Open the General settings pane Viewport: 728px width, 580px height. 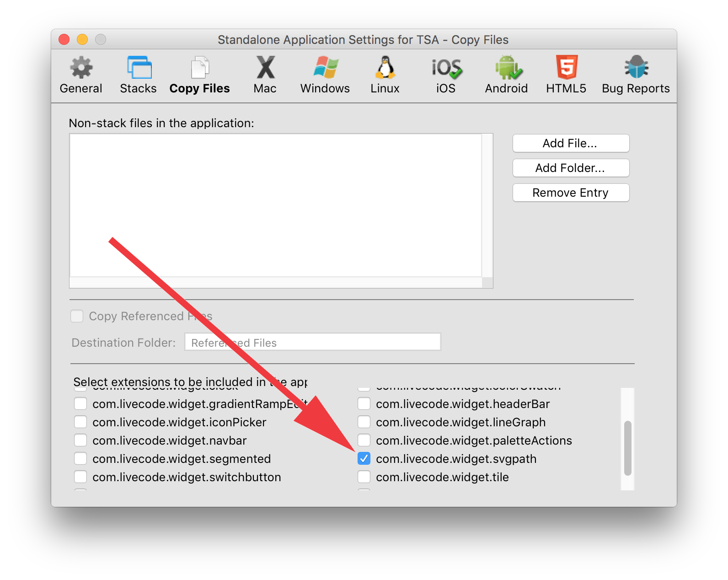pyautogui.click(x=81, y=75)
